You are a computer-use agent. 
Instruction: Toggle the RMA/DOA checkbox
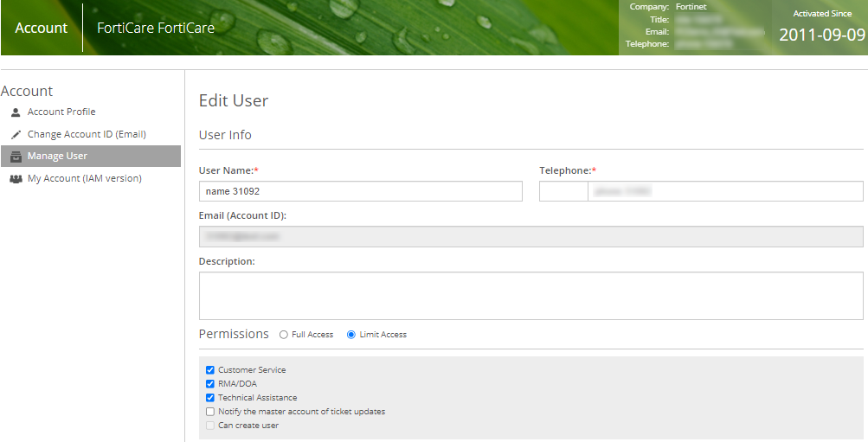[x=210, y=384]
